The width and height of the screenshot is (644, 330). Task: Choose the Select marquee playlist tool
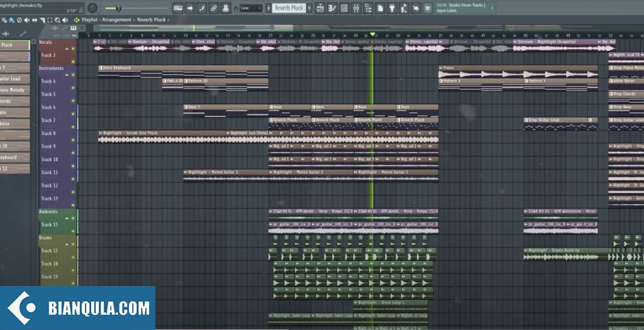pos(50,19)
